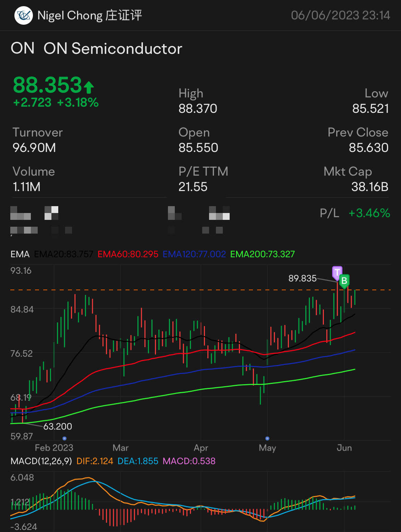Viewport: 401px width, 532px height.
Task: Tap the timestamp 06/06/2023 23:14
Action: pyautogui.click(x=340, y=15)
